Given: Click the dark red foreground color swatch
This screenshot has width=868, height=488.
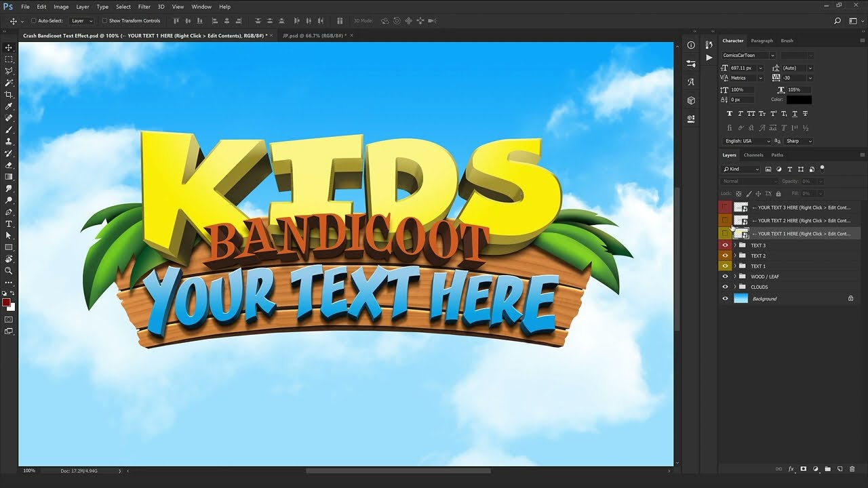Looking at the screenshot, I should [6, 302].
